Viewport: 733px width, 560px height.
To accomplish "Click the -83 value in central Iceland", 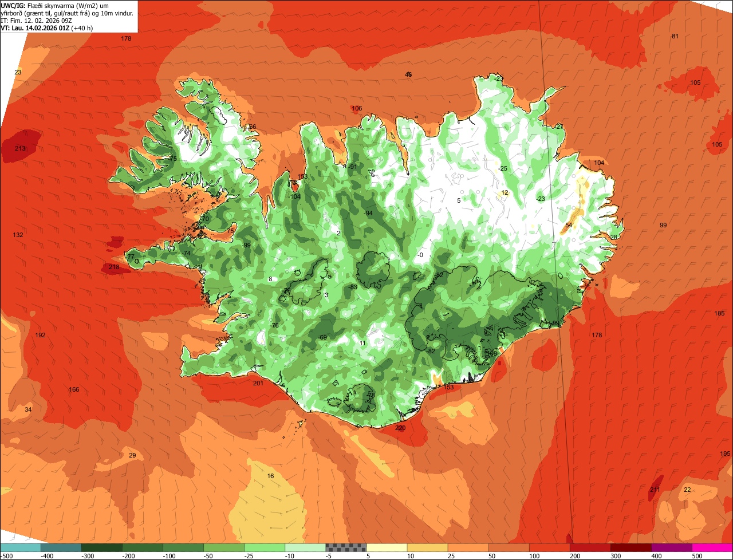I will (x=353, y=287).
